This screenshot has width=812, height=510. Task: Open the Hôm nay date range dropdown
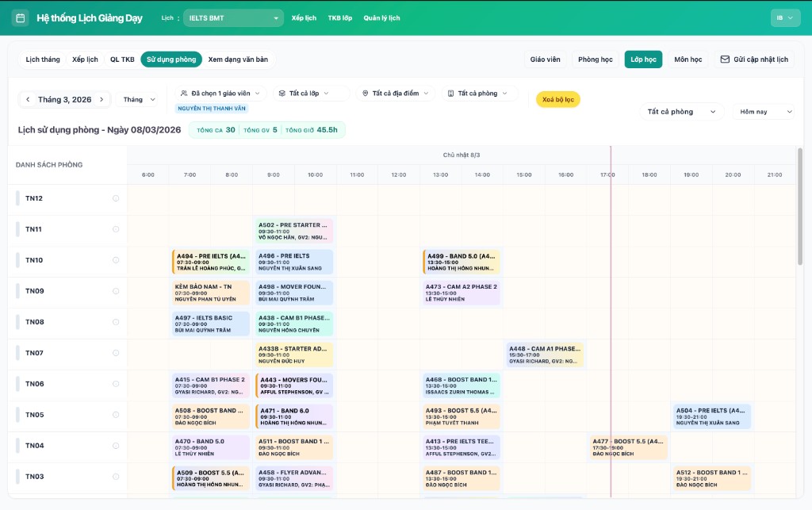click(764, 112)
